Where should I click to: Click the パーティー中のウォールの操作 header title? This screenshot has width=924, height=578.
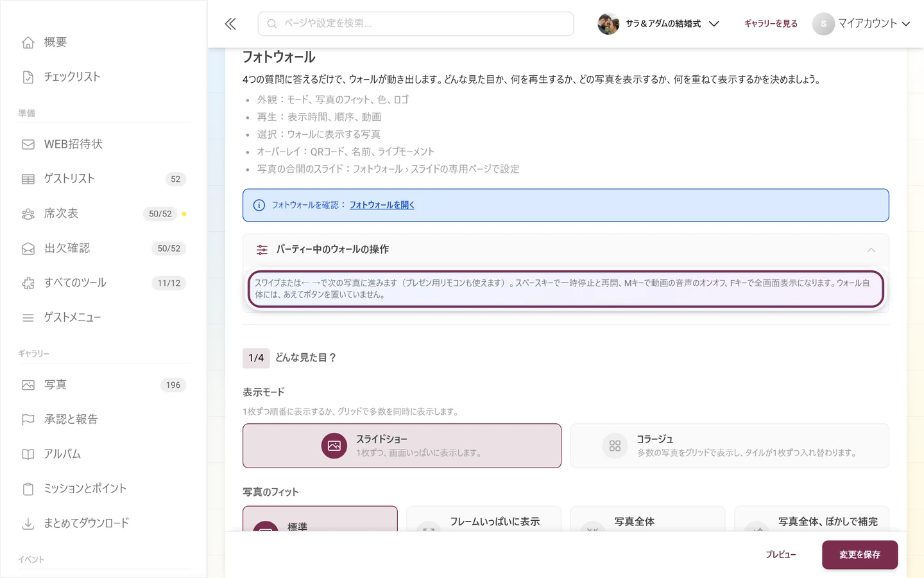point(332,250)
